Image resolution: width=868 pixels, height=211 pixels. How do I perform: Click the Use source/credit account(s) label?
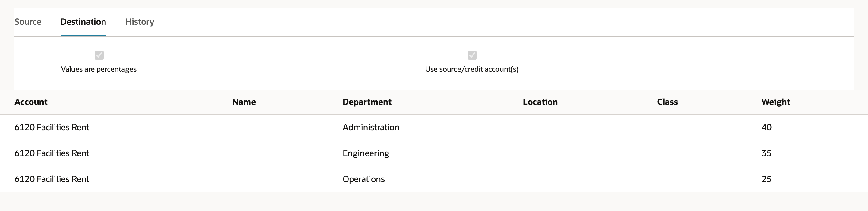tap(472, 69)
